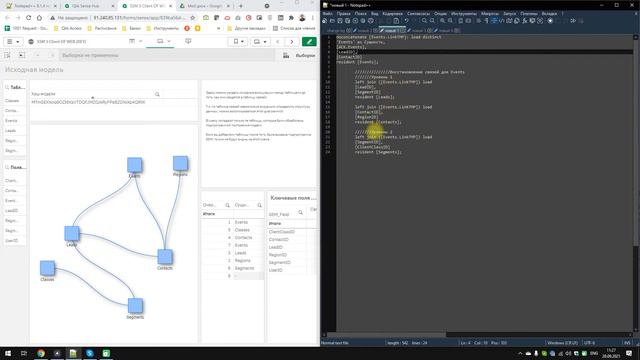Open Кодировки menu in Notepad++
Screen dimensions: 640x360
pos(392,13)
